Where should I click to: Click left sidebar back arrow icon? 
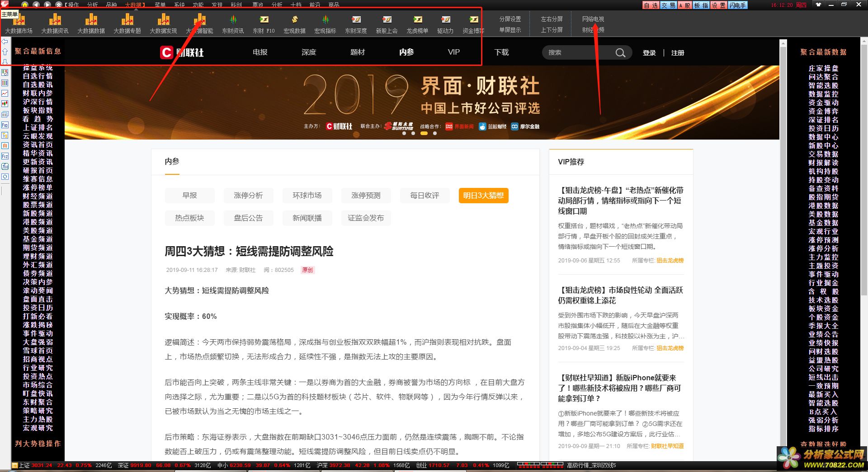tap(5, 42)
